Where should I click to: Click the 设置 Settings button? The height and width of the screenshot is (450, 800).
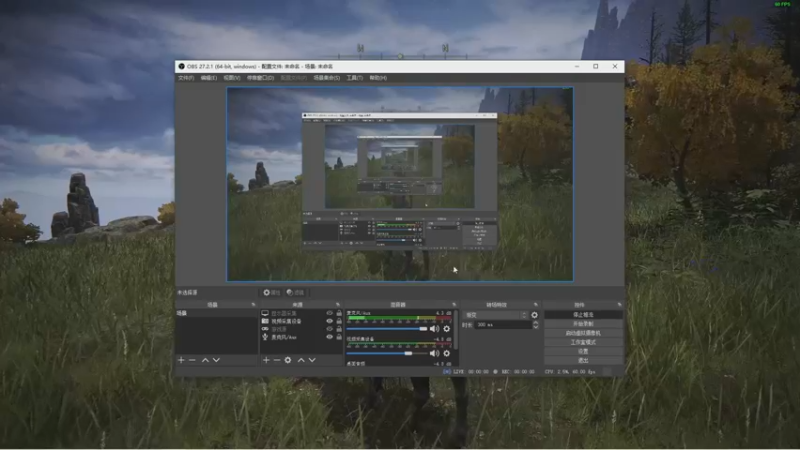pos(583,352)
